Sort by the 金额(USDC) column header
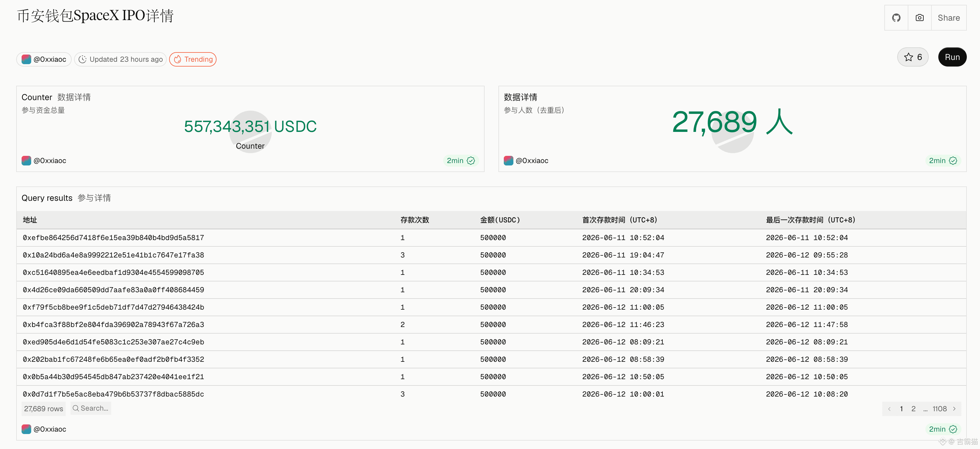 tap(500, 220)
